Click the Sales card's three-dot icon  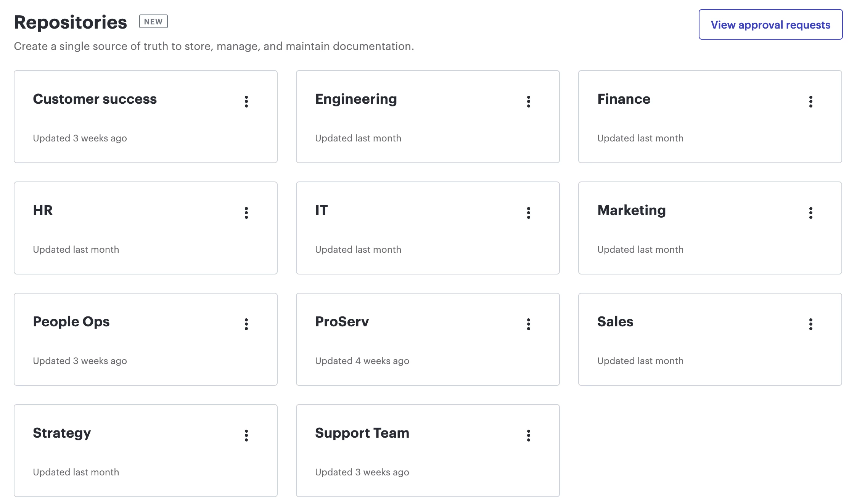point(811,324)
